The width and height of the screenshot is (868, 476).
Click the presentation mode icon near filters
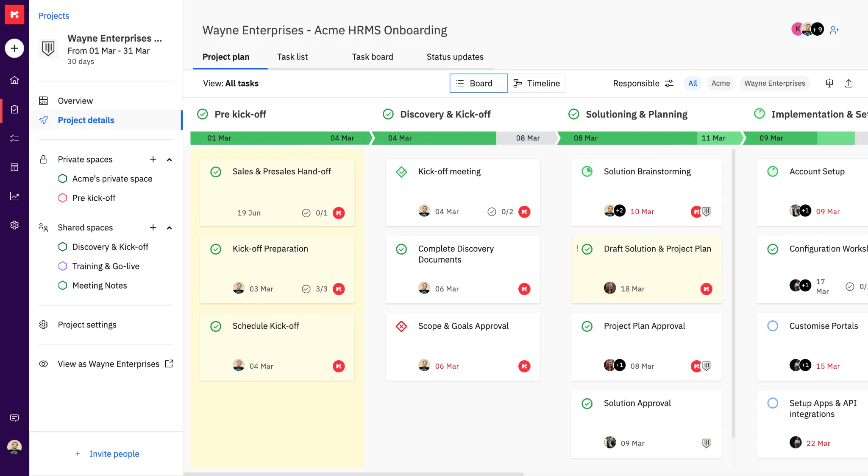pos(829,83)
